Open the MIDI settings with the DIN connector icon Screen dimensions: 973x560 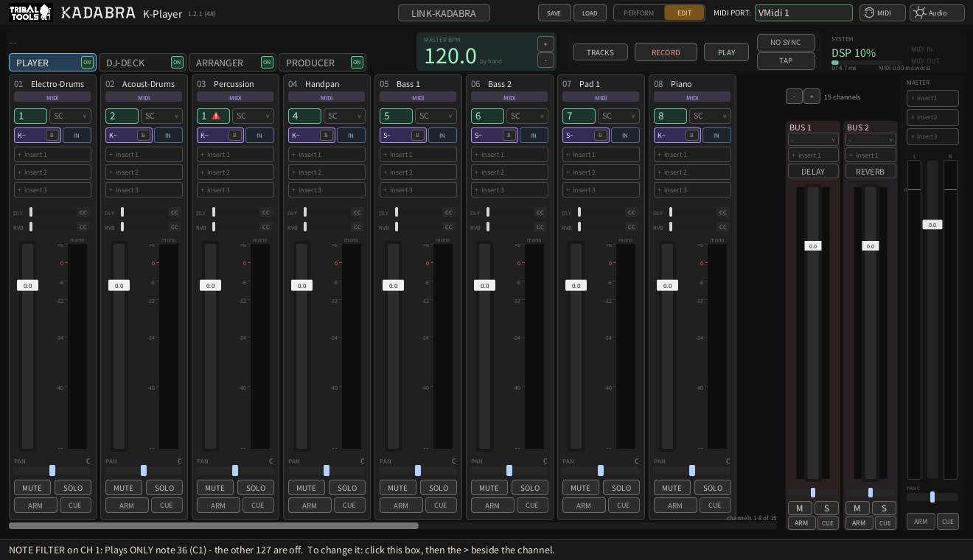(x=882, y=13)
